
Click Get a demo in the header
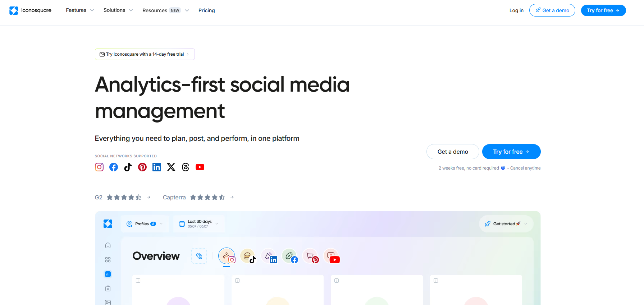[552, 10]
